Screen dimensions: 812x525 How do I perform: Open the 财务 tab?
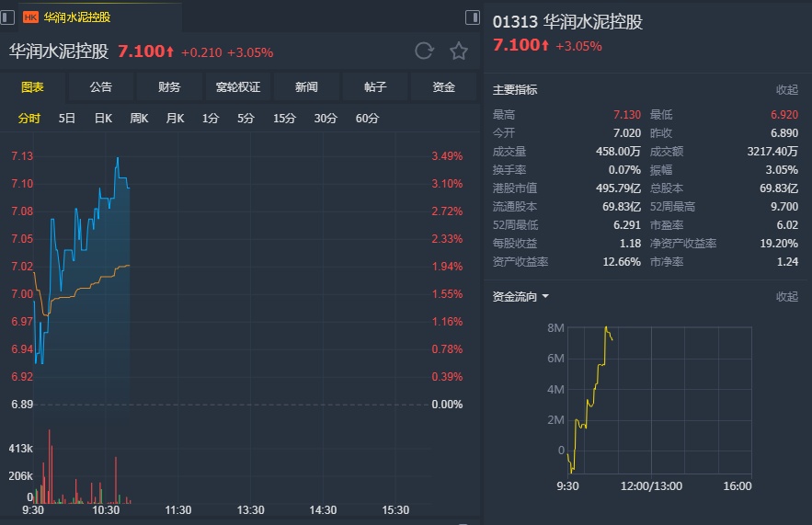[x=169, y=87]
